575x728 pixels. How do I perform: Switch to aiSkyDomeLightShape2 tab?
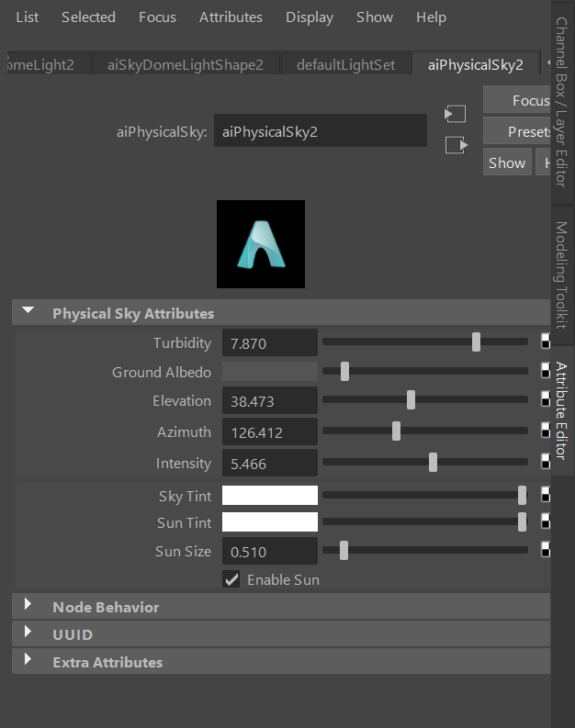(x=186, y=64)
